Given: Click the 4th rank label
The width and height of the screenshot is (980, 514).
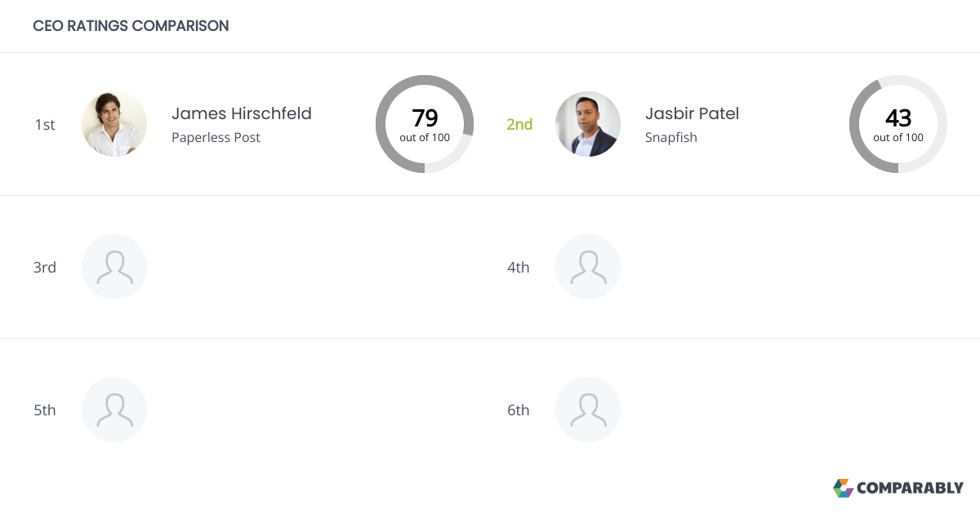Looking at the screenshot, I should 519,268.
